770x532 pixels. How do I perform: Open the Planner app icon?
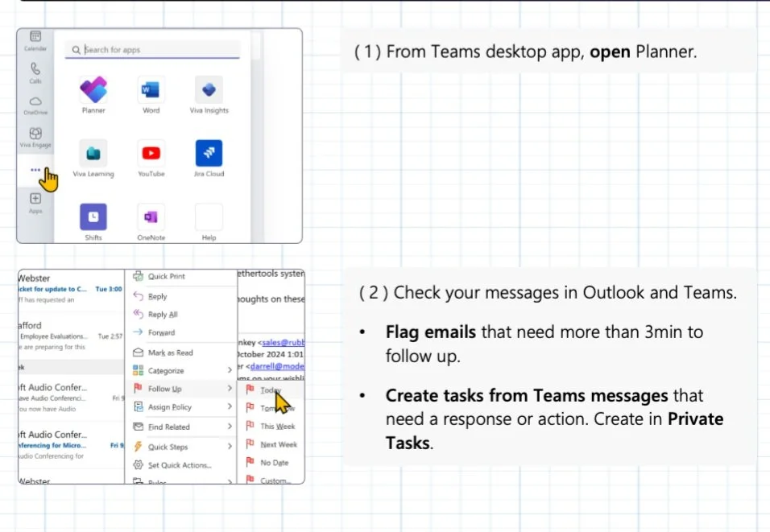pyautogui.click(x=93, y=90)
